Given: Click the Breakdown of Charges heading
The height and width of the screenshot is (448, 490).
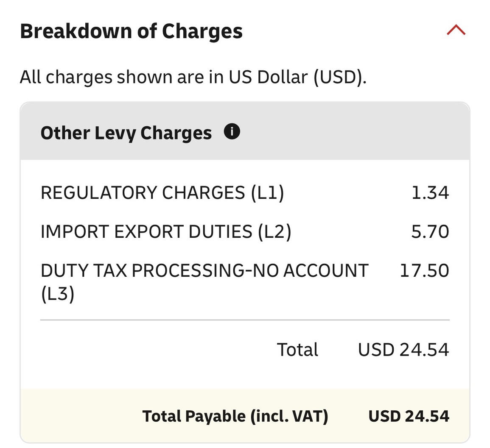Looking at the screenshot, I should click(131, 31).
